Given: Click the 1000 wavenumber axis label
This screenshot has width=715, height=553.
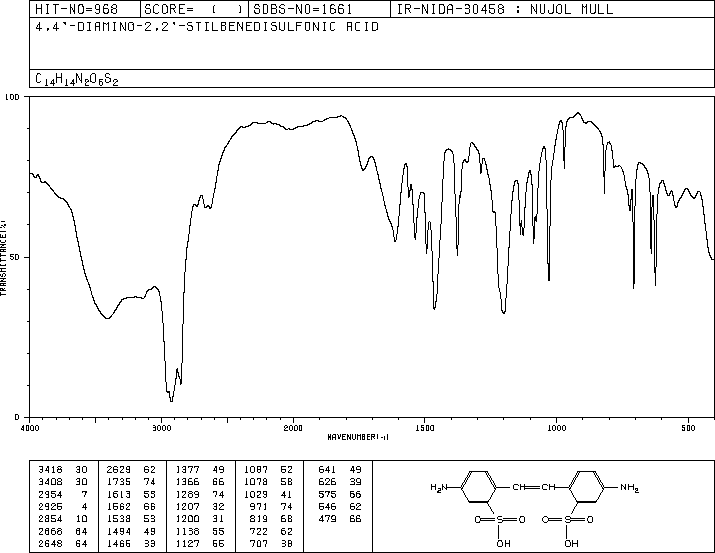Looking at the screenshot, I should coord(556,428).
